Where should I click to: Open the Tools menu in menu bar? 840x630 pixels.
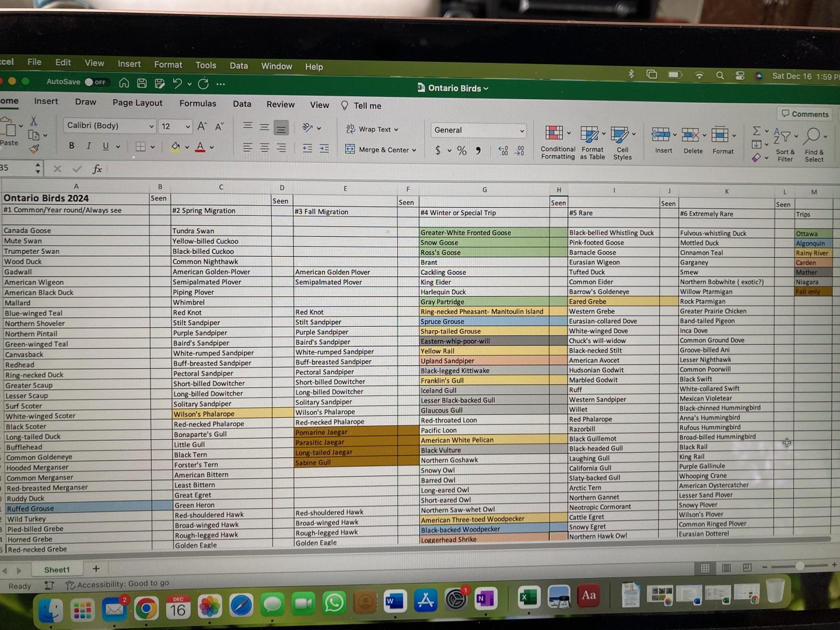pyautogui.click(x=206, y=65)
